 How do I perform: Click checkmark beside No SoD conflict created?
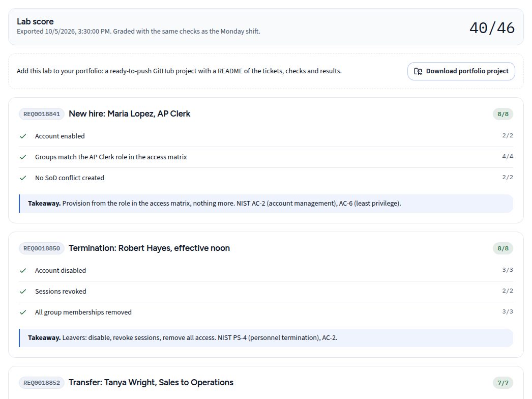pyautogui.click(x=23, y=178)
